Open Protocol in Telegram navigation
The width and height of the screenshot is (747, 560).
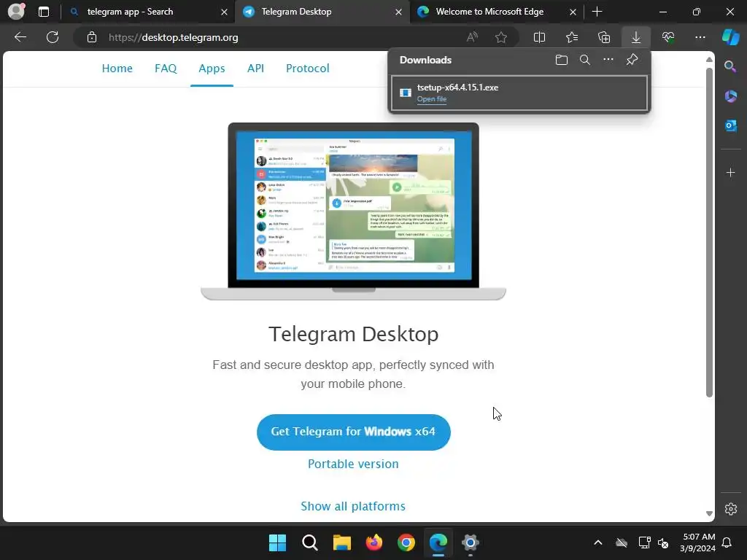pos(307,68)
